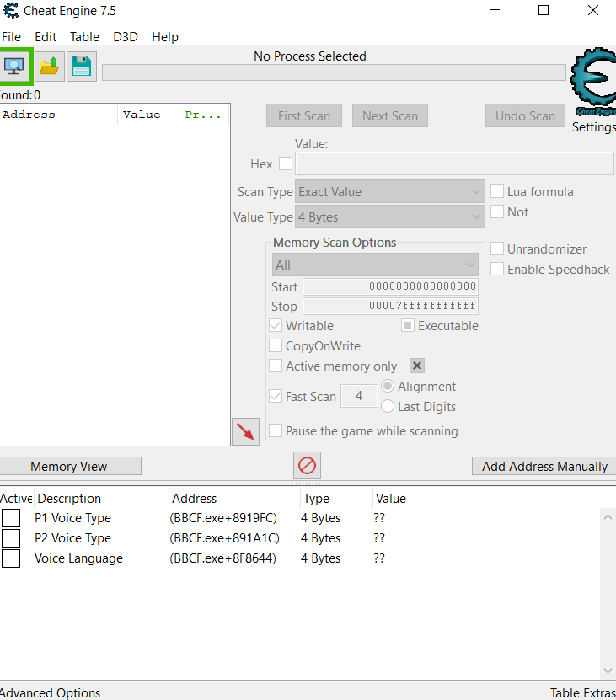Click the address list scroll up arrow
Viewport: 616px width, 700px height.
[608, 517]
